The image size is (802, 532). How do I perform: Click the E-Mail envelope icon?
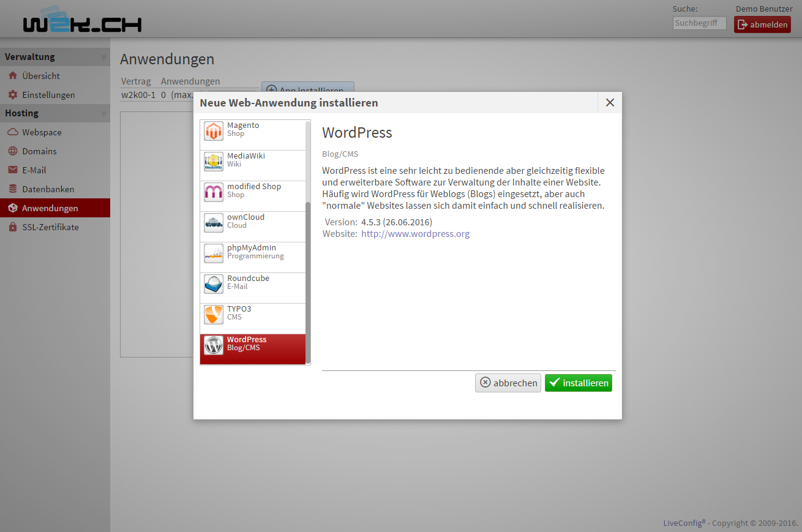pyautogui.click(x=12, y=170)
